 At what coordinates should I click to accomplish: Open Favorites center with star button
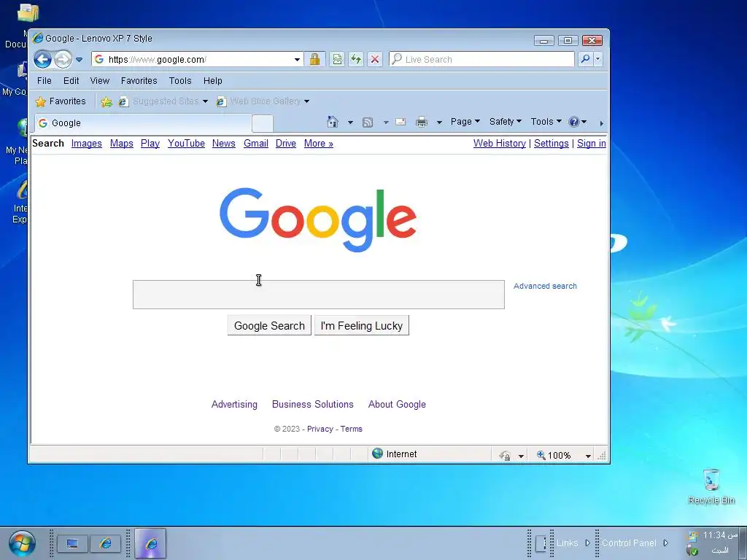61,101
